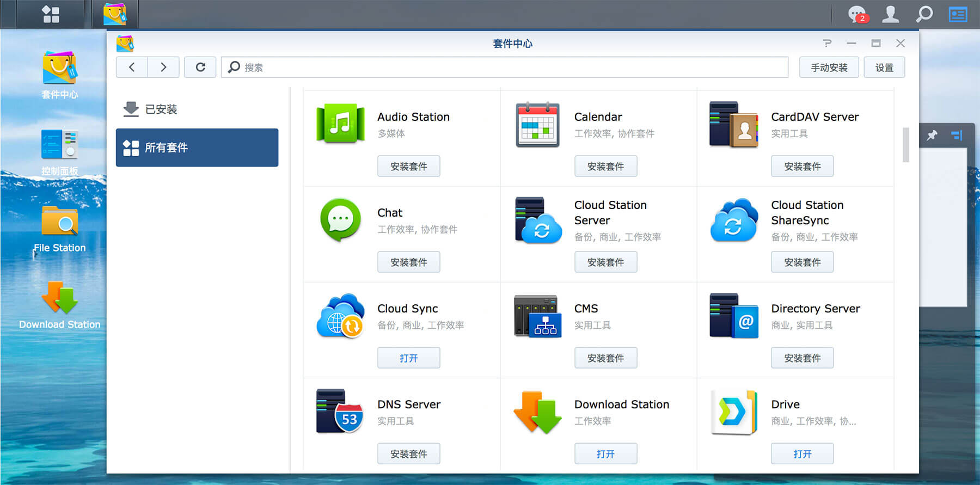This screenshot has width=980, height=485.
Task: Click the Cloud Sync package icon
Action: coord(341,316)
